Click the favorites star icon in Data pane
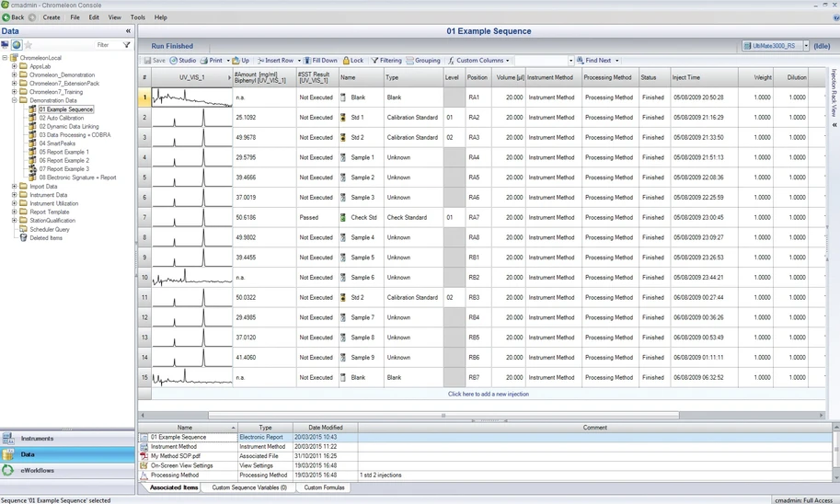Viewport: 840px width, 504px height. 29,45
